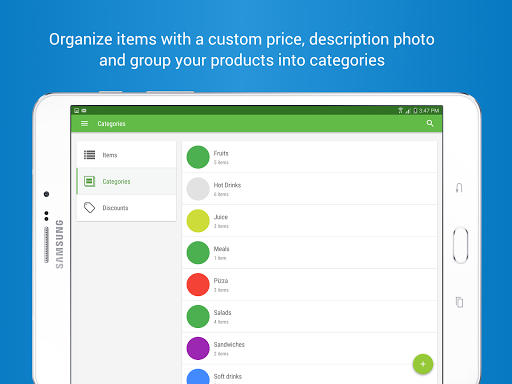
Task: Tap the search magnifier icon
Action: [x=430, y=123]
